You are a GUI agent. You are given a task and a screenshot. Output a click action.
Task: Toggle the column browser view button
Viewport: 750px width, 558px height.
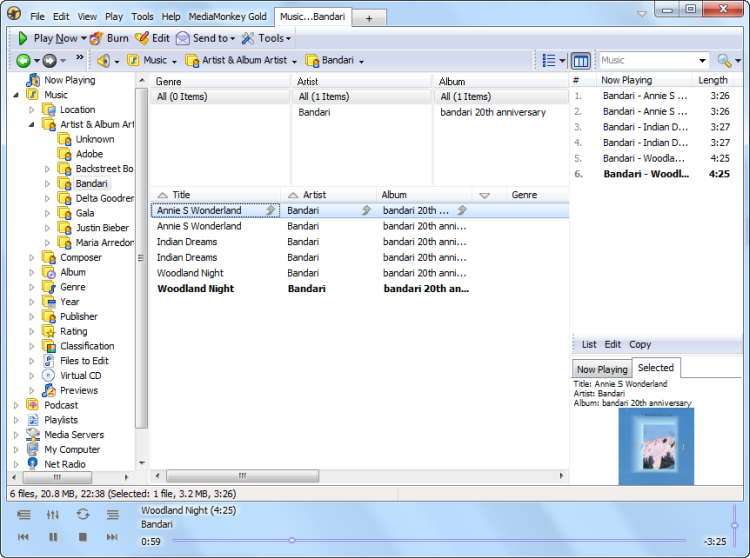pos(581,61)
